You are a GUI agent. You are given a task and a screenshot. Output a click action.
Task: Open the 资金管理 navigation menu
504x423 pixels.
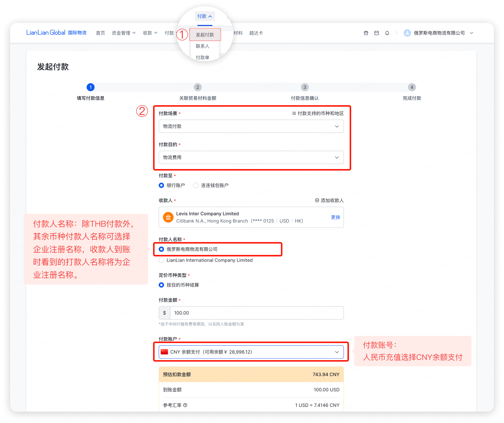click(x=123, y=33)
